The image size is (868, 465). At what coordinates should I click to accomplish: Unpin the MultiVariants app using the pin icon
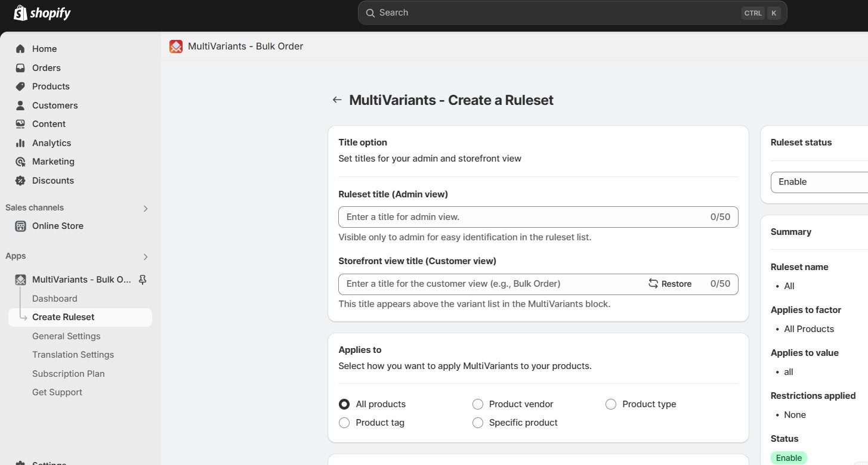pos(143,279)
